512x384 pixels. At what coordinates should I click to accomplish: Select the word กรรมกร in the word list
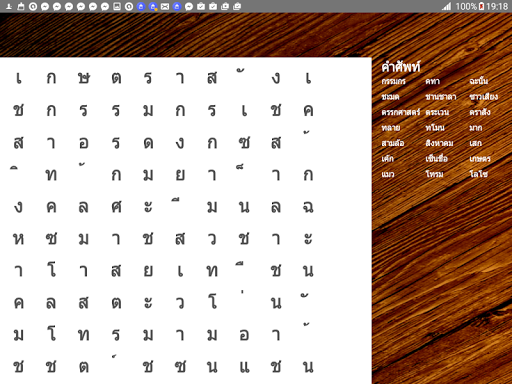tap(393, 81)
